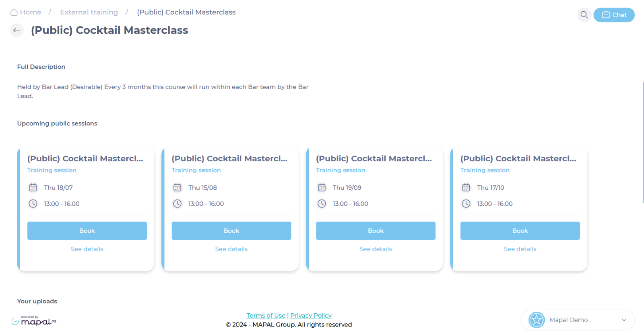Go to External training breadcrumb
644x333 pixels.
(89, 12)
